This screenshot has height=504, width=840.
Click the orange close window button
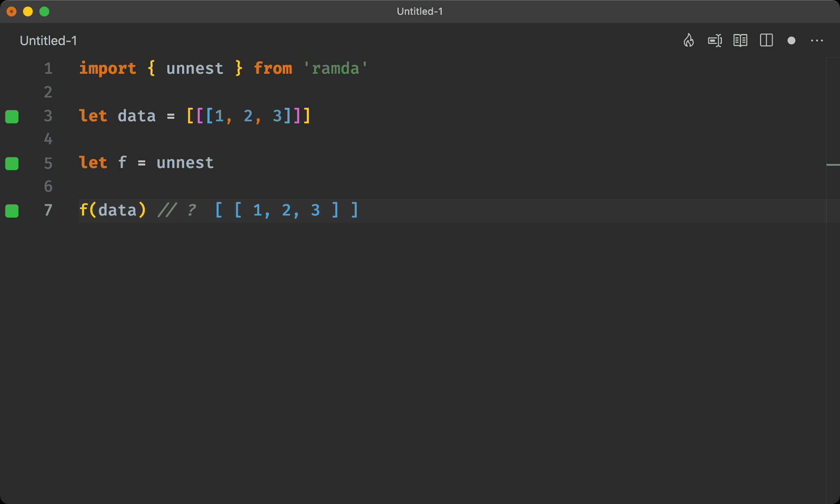(11, 11)
